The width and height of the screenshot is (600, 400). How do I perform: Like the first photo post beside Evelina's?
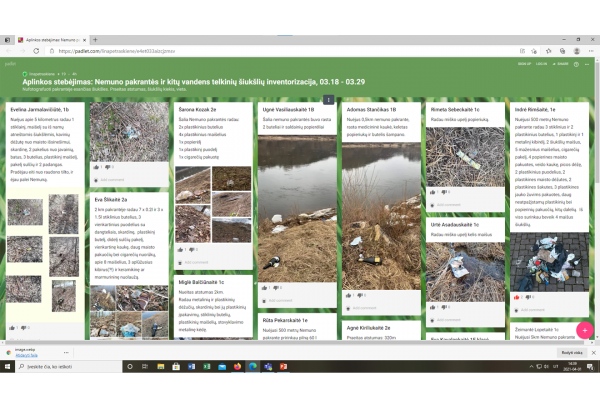96,167
